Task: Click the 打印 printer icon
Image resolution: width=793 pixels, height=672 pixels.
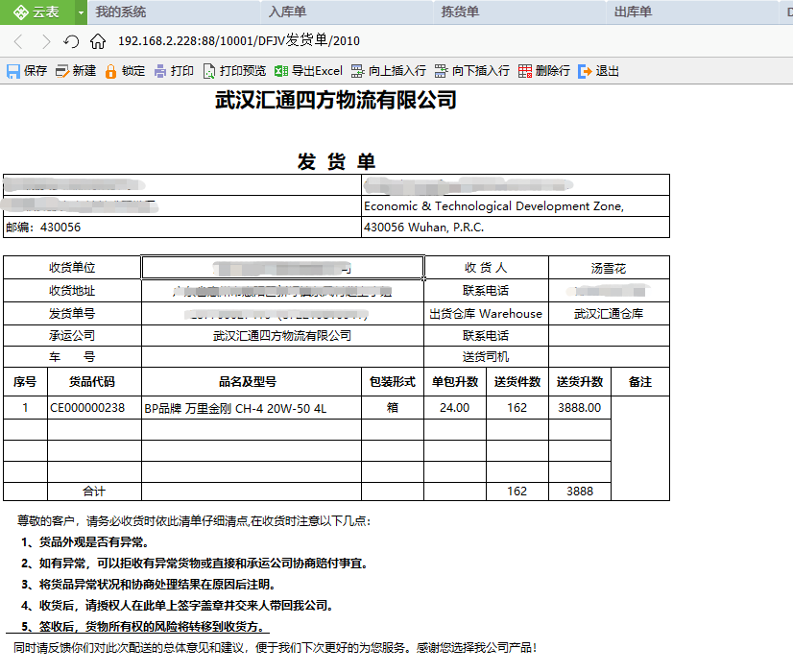Action: (160, 71)
